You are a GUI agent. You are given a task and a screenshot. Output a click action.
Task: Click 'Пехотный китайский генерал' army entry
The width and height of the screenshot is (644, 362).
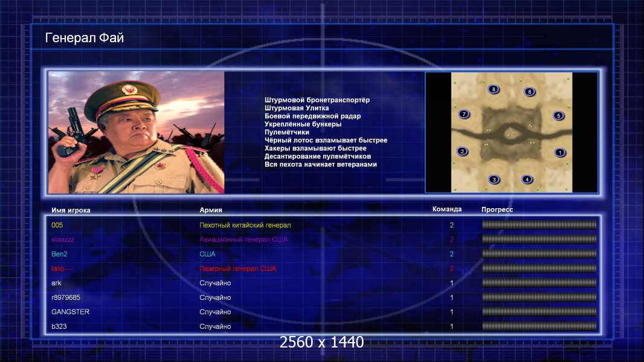coord(245,225)
